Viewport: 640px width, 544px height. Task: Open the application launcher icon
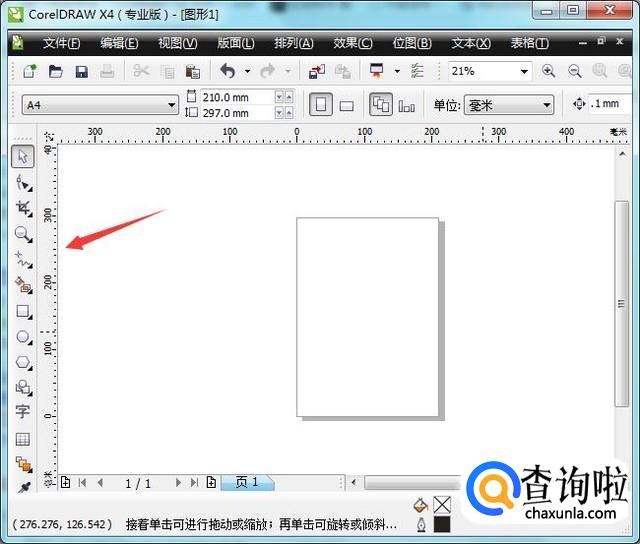tap(376, 71)
